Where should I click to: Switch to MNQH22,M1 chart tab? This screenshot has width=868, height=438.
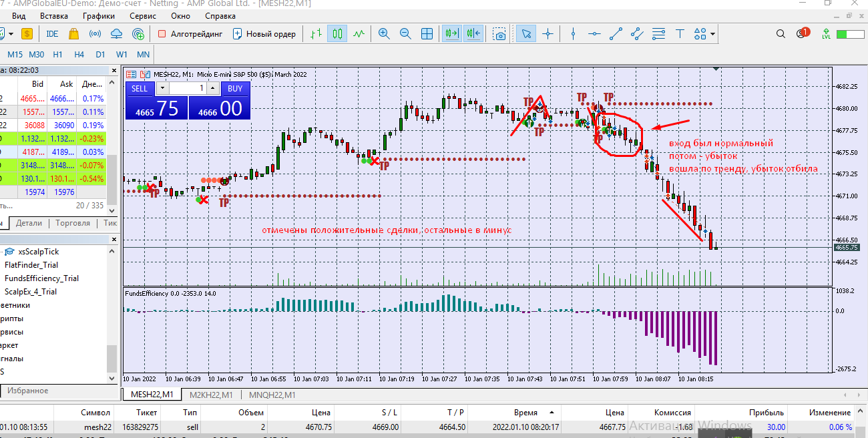[272, 395]
